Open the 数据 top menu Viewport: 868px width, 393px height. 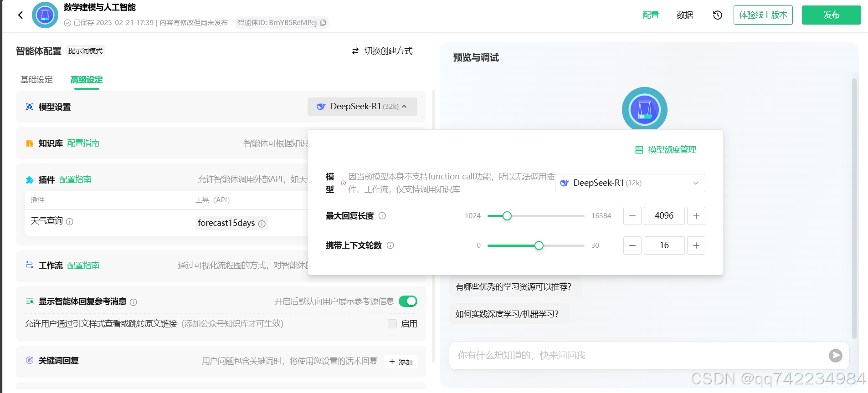coord(684,15)
